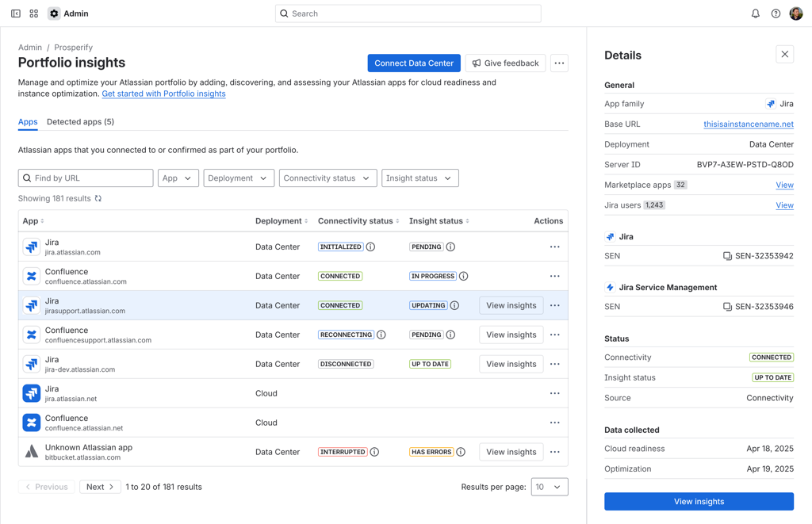This screenshot has height=524, width=812.
Task: Open more options next to Give feedback
Action: pyautogui.click(x=559, y=63)
